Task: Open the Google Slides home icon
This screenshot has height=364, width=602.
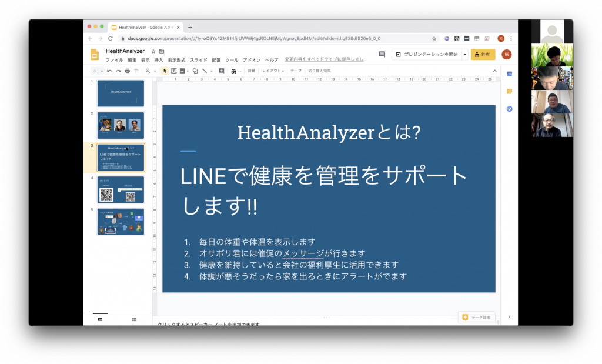Action: pyautogui.click(x=95, y=55)
